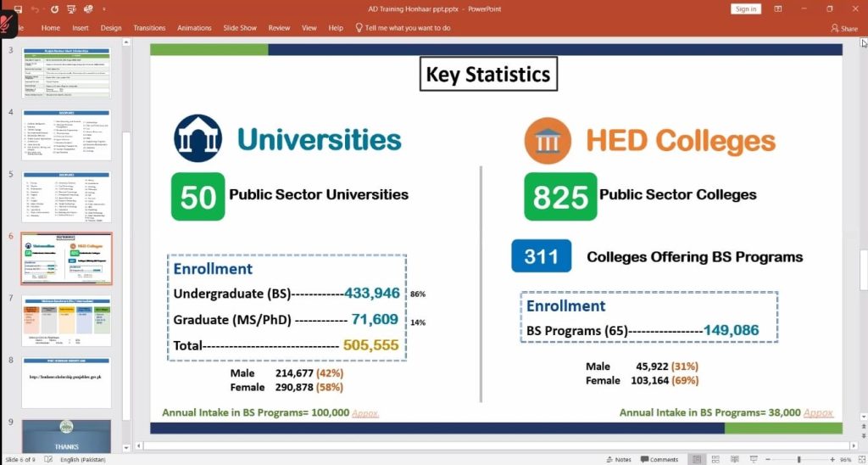Start slideshow from beginning via toolbar icon

point(71,8)
